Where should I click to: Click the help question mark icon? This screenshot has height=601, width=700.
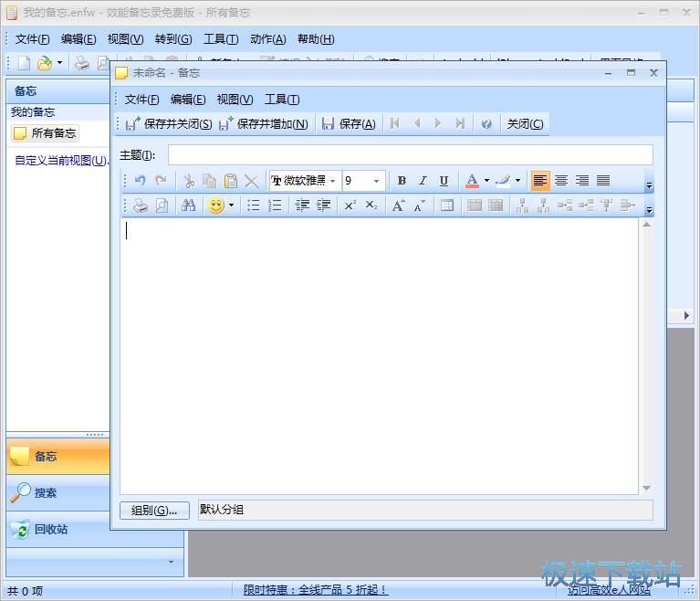click(x=486, y=123)
